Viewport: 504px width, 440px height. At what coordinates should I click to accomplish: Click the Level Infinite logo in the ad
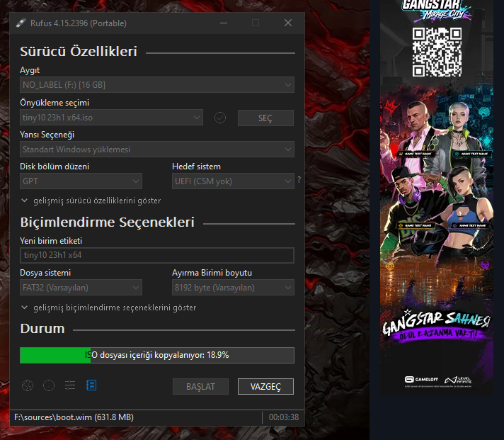pos(458,380)
